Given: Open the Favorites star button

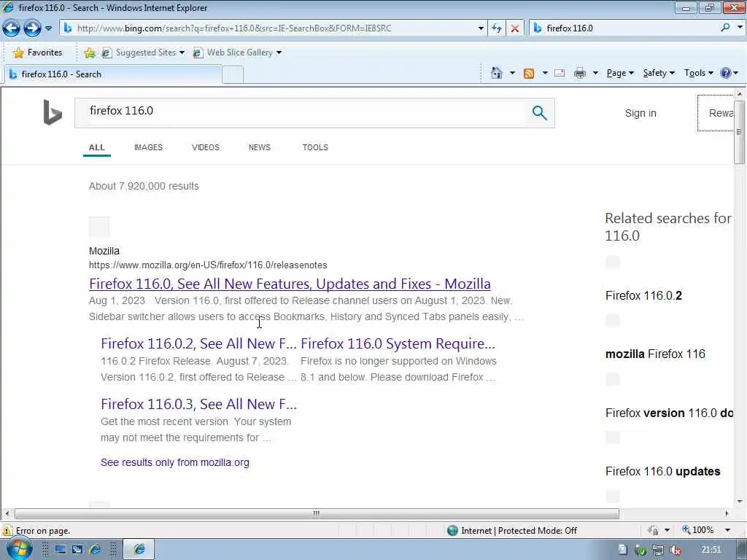Looking at the screenshot, I should [x=38, y=52].
